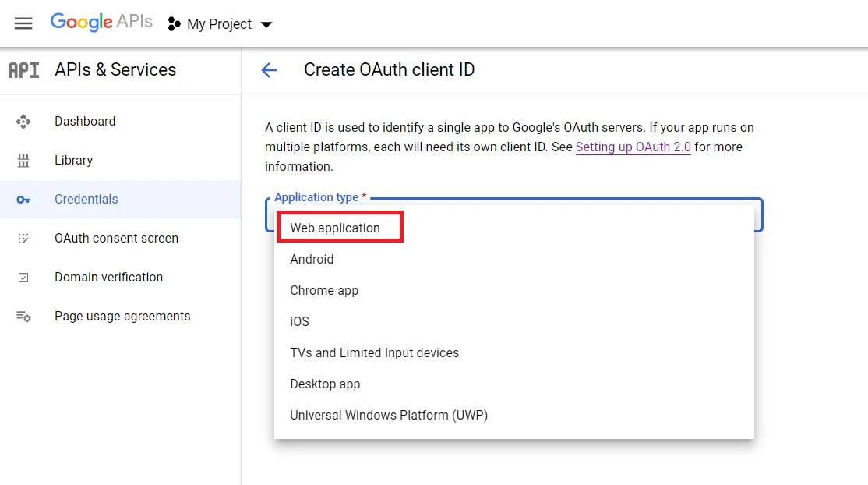
Task: Click the Google APIs logo
Action: pos(101,22)
